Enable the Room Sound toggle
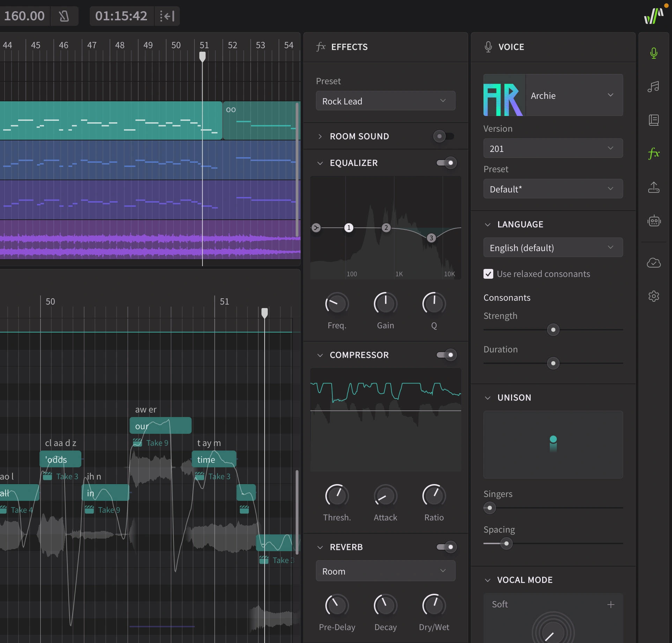This screenshot has width=672, height=643. (x=444, y=136)
